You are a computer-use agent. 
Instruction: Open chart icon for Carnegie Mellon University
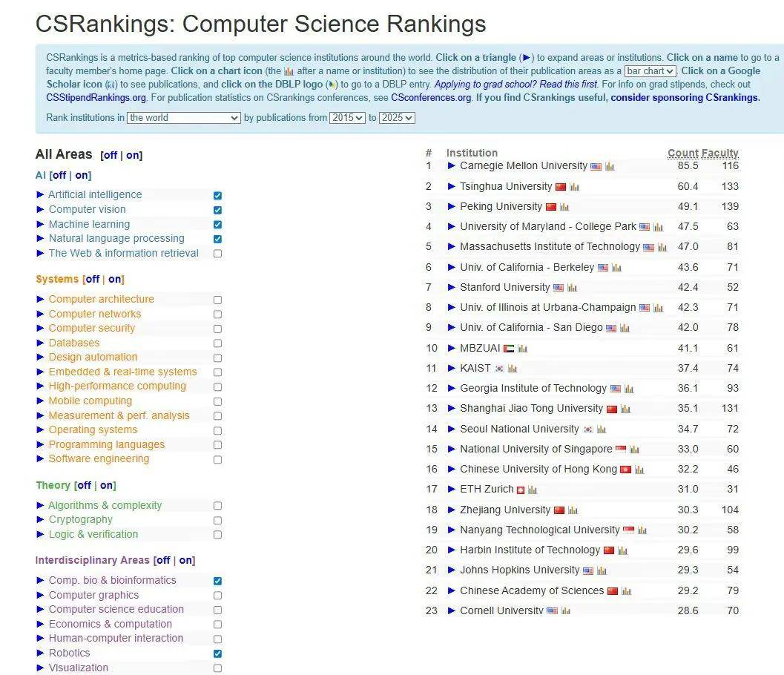coord(610,166)
